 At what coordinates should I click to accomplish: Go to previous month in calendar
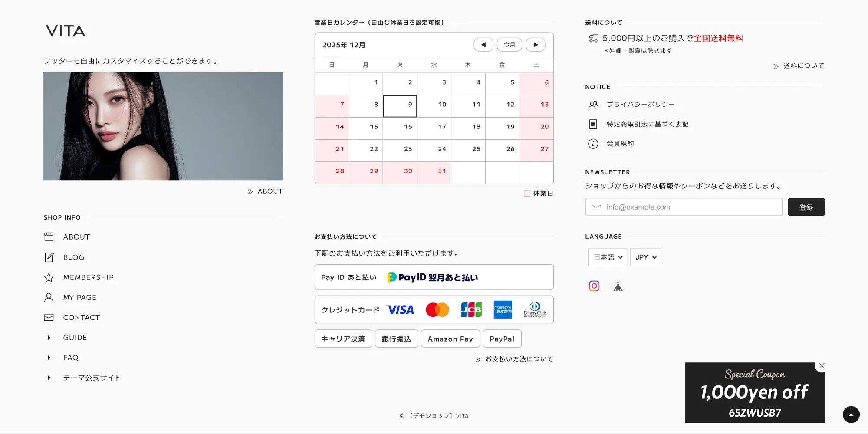click(483, 45)
